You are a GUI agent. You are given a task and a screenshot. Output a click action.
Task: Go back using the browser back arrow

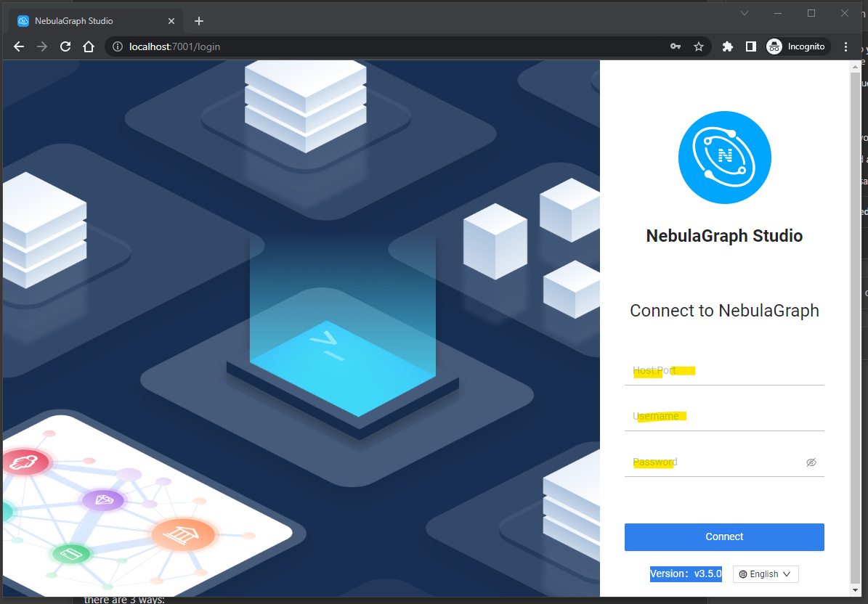19,46
